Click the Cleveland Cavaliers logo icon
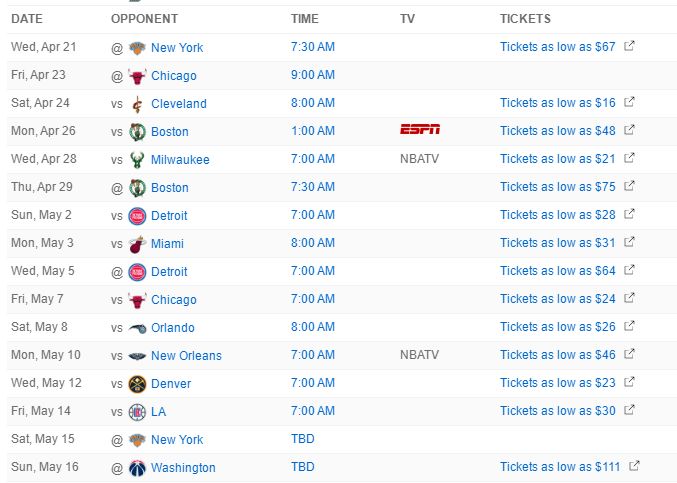The height and width of the screenshot is (483, 677). [x=137, y=103]
